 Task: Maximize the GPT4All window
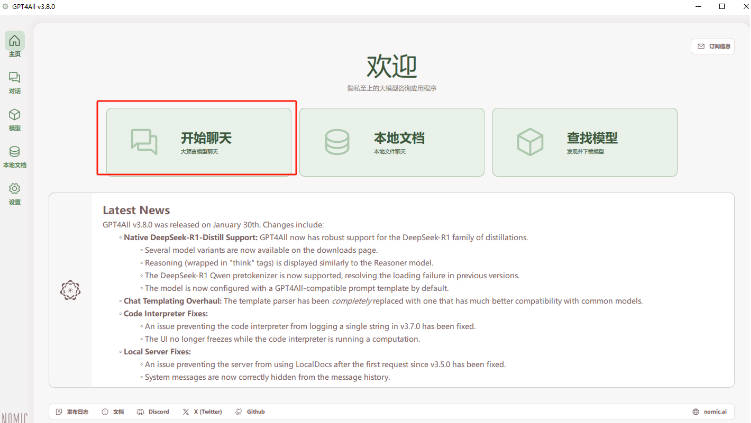click(722, 7)
